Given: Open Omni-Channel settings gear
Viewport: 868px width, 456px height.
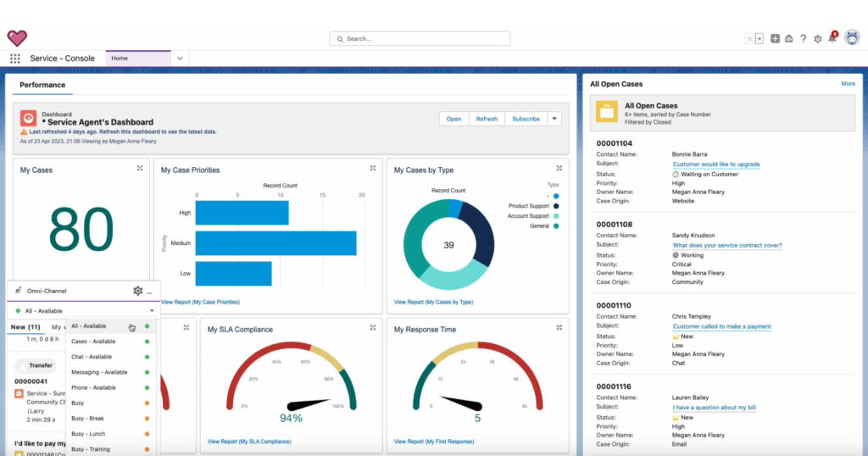Looking at the screenshot, I should coord(137,291).
